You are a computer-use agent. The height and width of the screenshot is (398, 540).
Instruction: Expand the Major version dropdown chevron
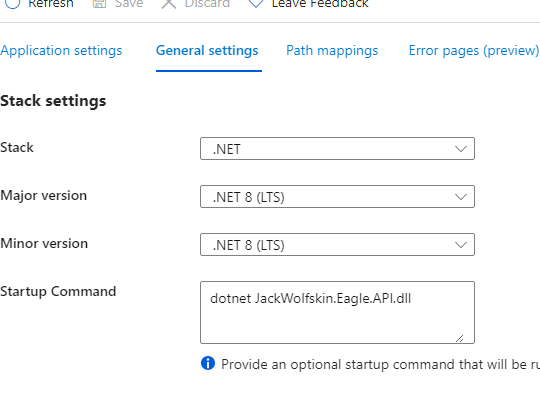point(461,197)
